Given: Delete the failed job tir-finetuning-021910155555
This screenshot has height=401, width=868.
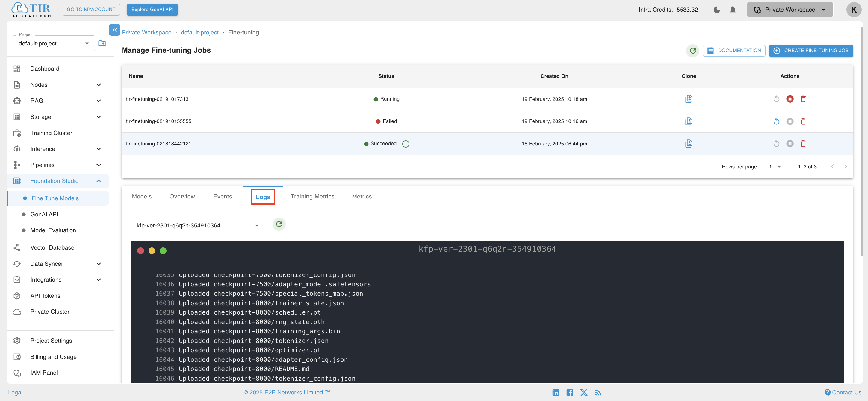Looking at the screenshot, I should pyautogui.click(x=803, y=121).
